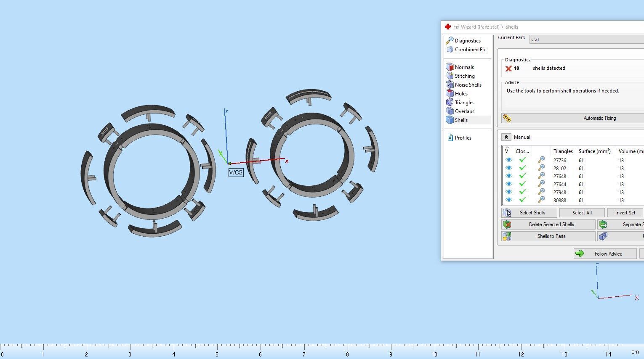Click the Stitching cube icon
The width and height of the screenshot is (644, 359).
pyautogui.click(x=450, y=76)
